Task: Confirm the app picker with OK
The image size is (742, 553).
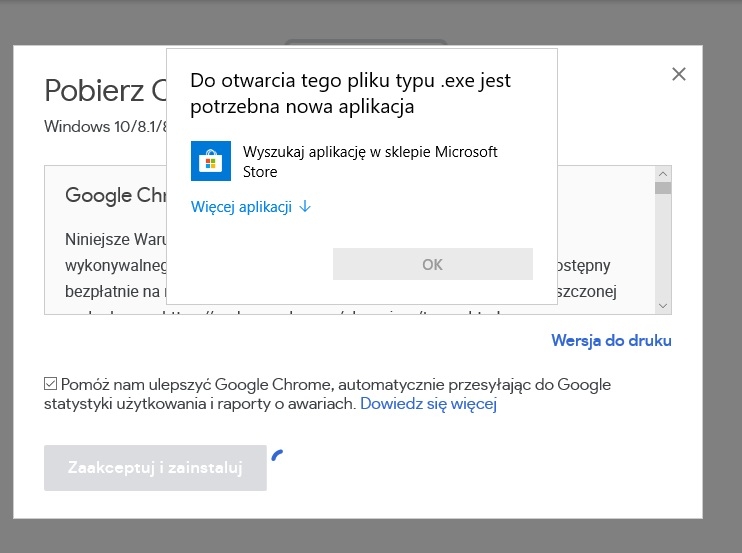Action: [x=433, y=264]
